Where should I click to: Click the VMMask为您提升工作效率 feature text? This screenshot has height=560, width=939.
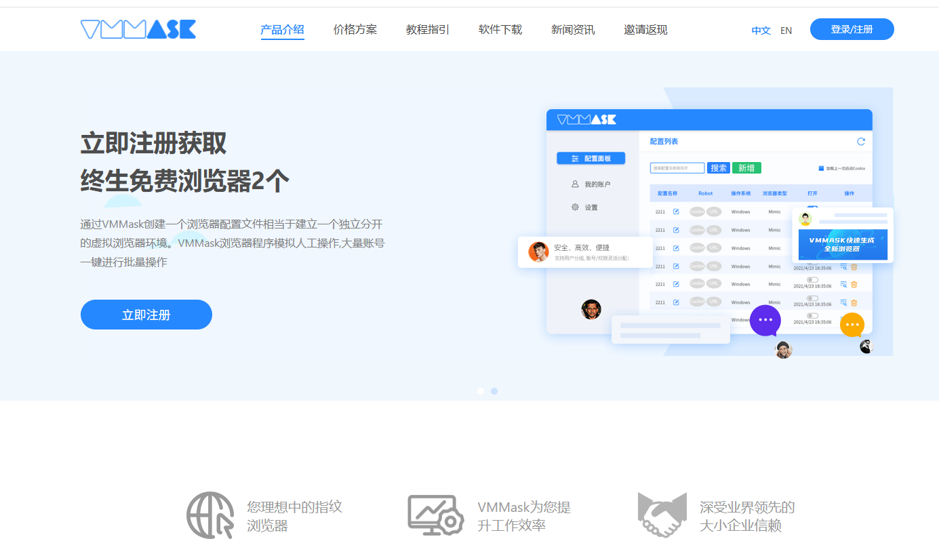click(524, 516)
